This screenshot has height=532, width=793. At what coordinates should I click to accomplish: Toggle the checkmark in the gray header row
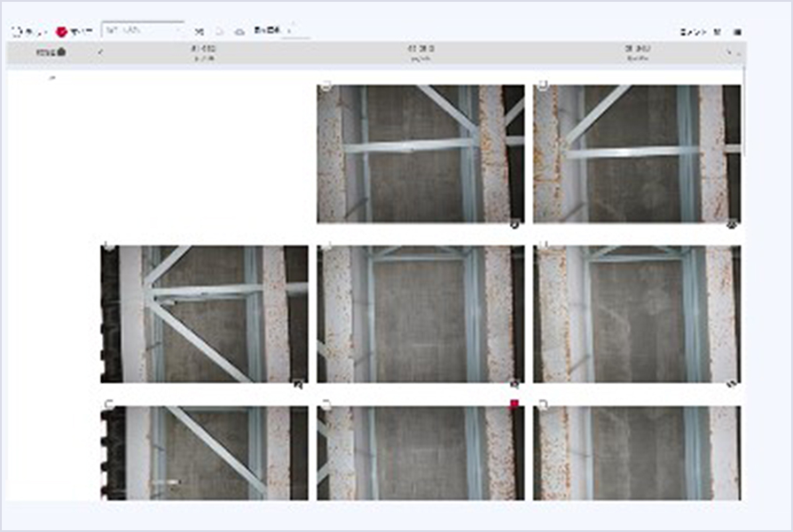pyautogui.click(x=100, y=51)
